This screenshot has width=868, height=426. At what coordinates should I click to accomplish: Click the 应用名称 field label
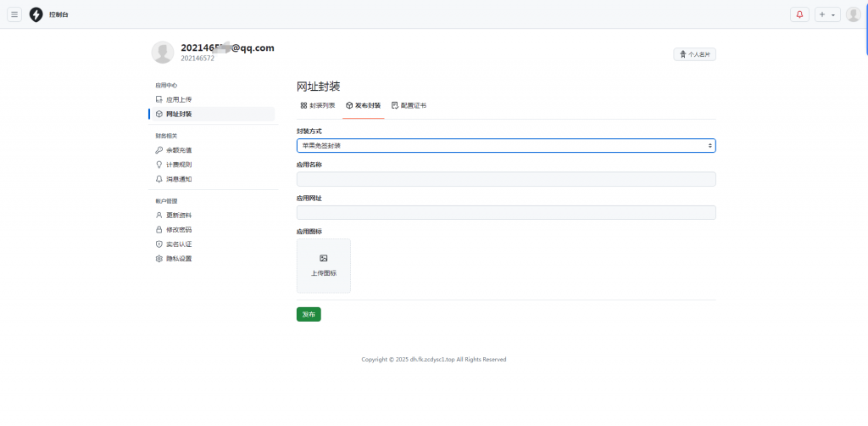pyautogui.click(x=309, y=165)
